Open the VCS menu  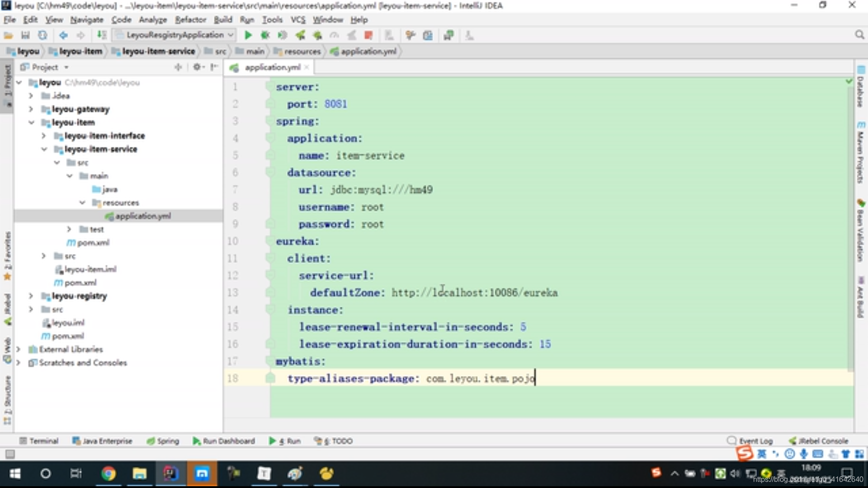297,20
